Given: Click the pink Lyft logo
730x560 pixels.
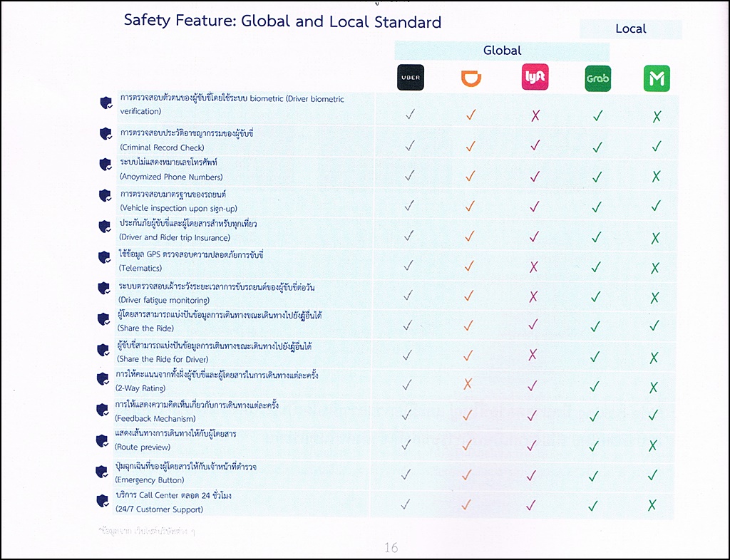Looking at the screenshot, I should tap(535, 78).
